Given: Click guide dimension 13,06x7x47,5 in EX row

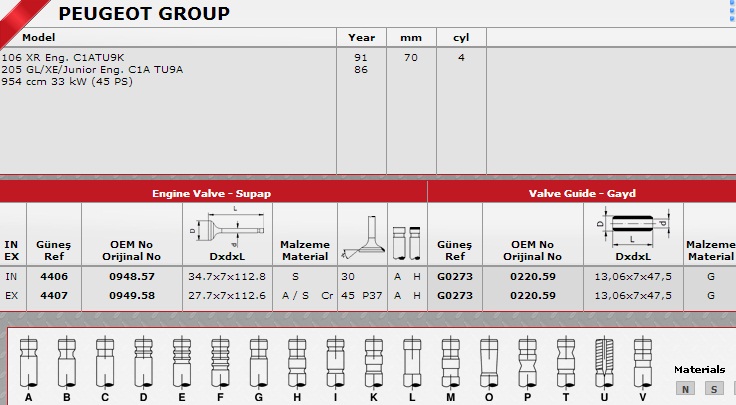Looking at the screenshot, I should [x=633, y=296].
